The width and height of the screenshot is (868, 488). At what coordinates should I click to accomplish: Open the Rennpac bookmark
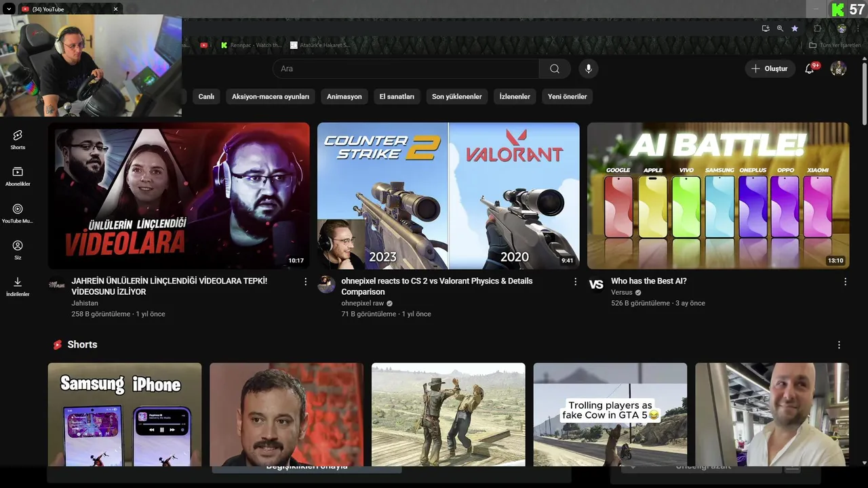pyautogui.click(x=251, y=45)
